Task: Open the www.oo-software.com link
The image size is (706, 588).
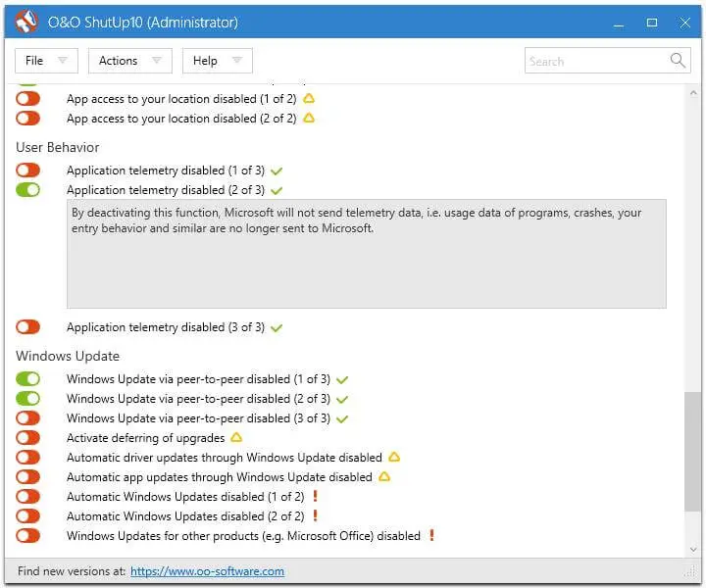Action: click(x=207, y=571)
